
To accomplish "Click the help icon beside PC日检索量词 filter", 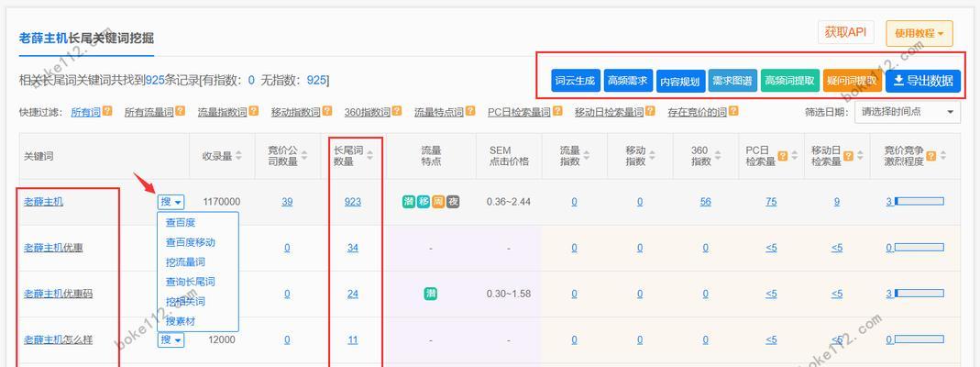I will pos(556,111).
